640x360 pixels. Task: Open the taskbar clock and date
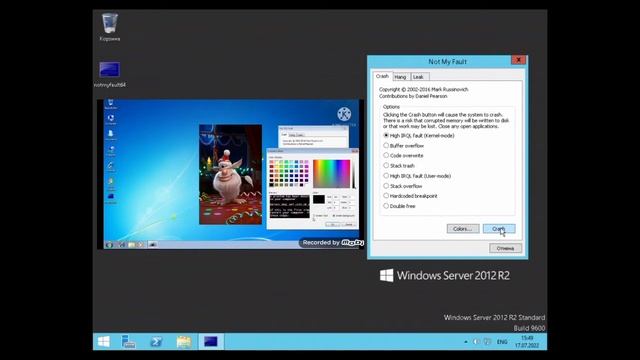point(527,342)
